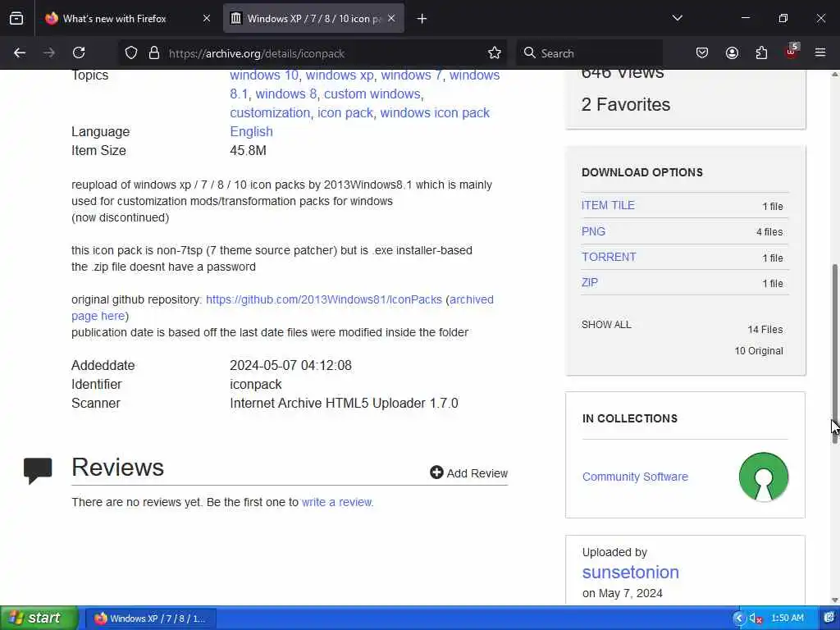Click the Add Review plus icon
This screenshot has height=630, width=840.
(x=436, y=472)
